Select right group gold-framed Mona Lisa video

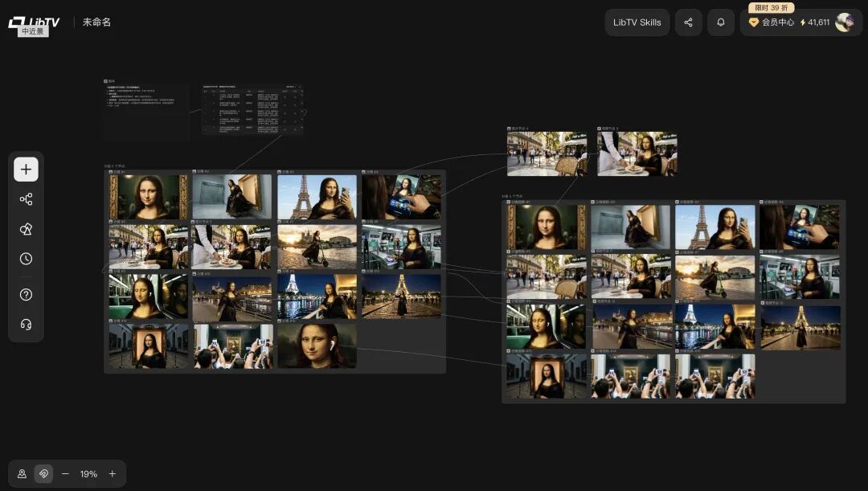547,227
